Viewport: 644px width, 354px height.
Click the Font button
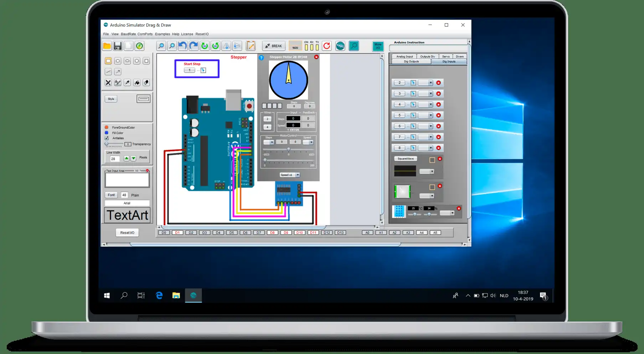pyautogui.click(x=111, y=195)
